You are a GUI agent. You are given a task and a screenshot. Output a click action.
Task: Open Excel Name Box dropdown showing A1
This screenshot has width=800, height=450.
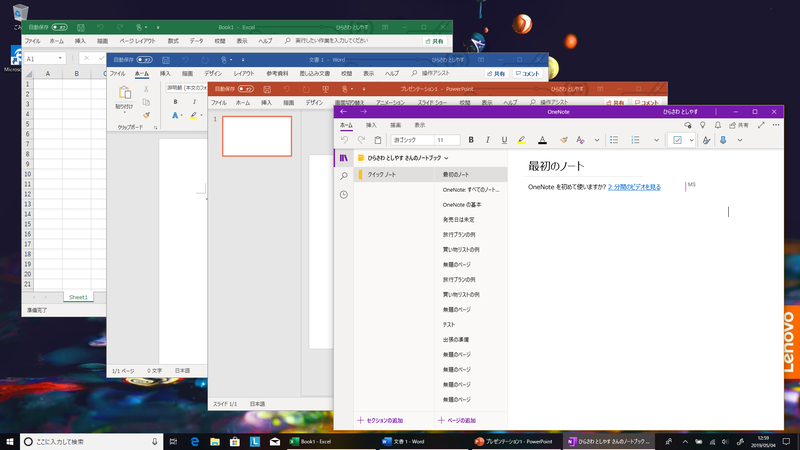60,58
